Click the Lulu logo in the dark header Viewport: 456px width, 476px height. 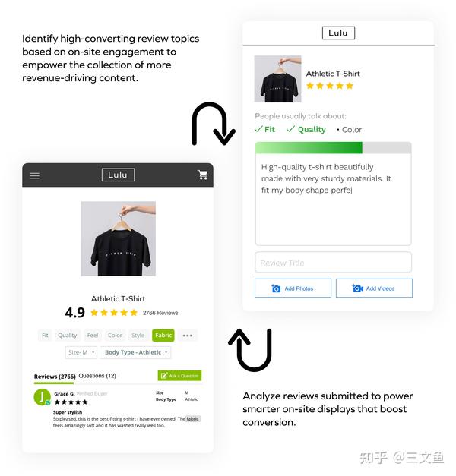(x=118, y=175)
